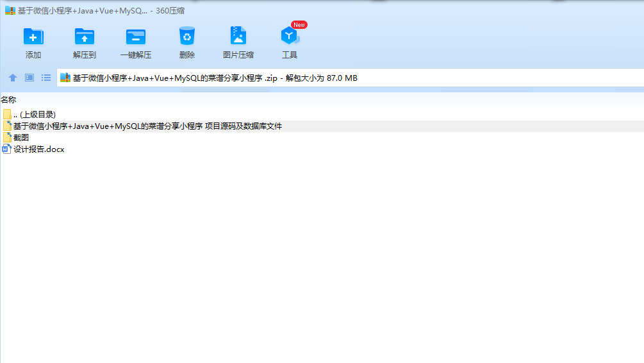
Task: Select the 设计报告.docx file
Action: coord(38,149)
